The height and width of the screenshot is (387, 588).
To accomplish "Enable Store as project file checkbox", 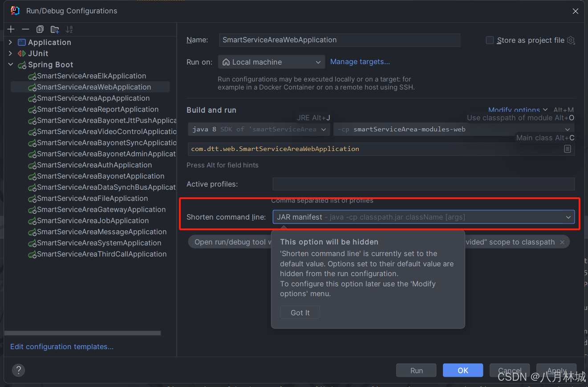I will tap(490, 40).
